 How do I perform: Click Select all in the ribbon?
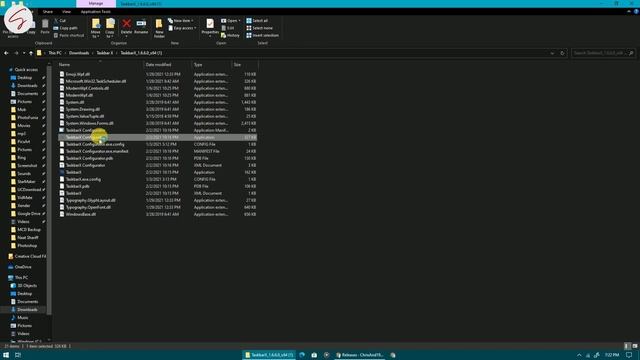coord(257,20)
